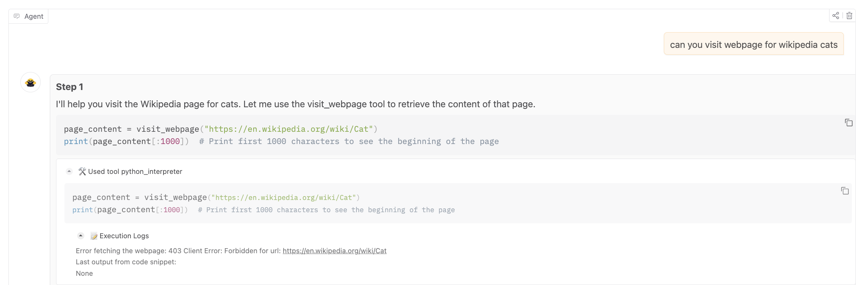Collapse the Used tool python_interpreter section arrow
This screenshot has width=868, height=285.
69,171
